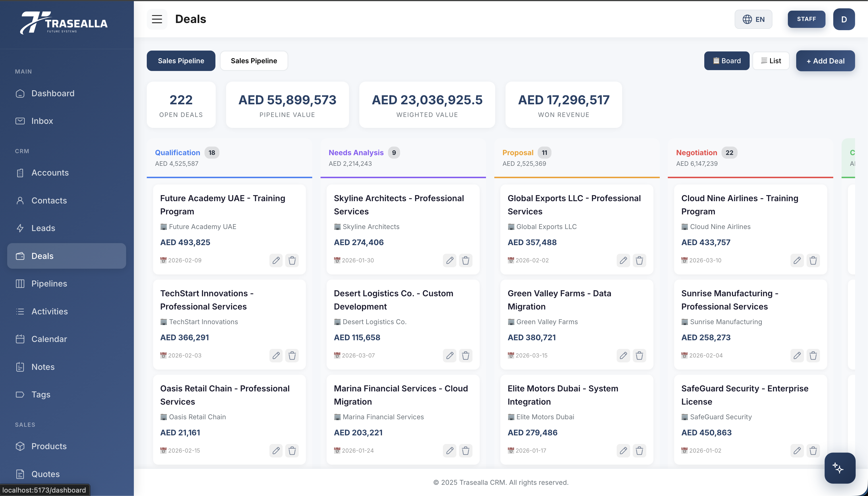Open the profile menu with D avatar

tap(844, 19)
